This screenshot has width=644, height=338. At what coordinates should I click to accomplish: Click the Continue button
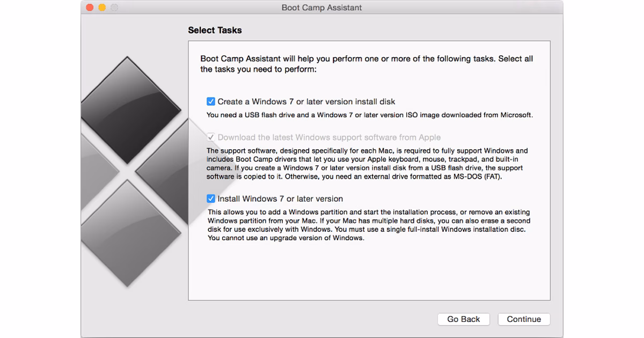coord(524,319)
